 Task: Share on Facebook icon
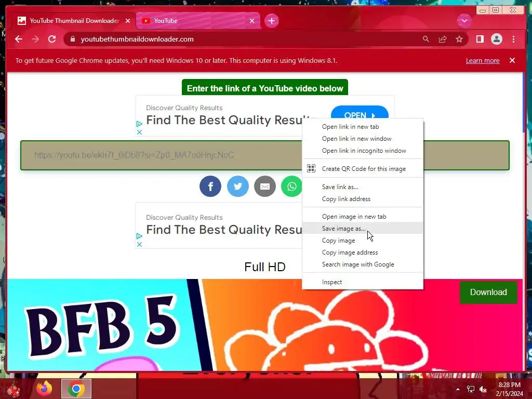(210, 187)
